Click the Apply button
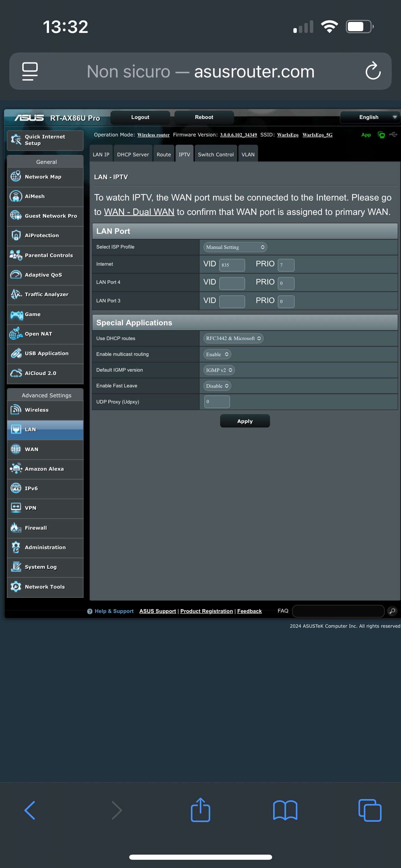The width and height of the screenshot is (401, 868). (x=245, y=421)
